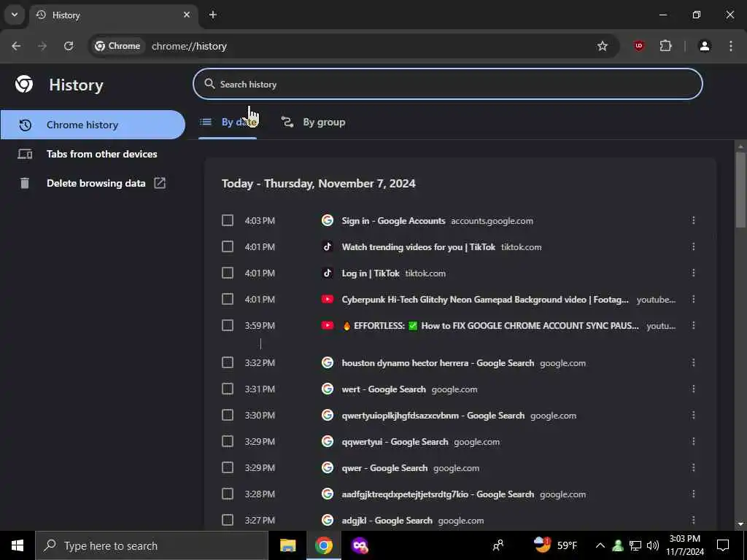This screenshot has height=560, width=747.
Task: Check the Sign in - Google Accounts entry
Action: point(228,220)
